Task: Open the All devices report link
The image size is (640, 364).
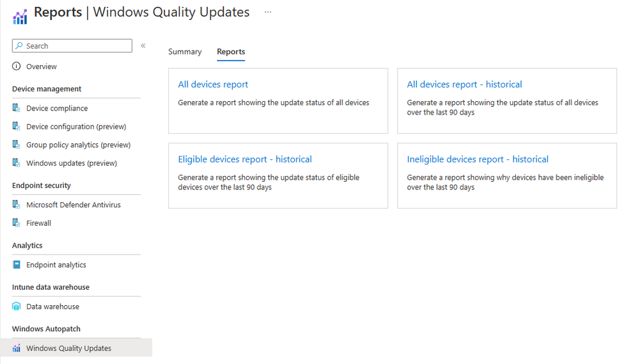Action: pyautogui.click(x=213, y=84)
